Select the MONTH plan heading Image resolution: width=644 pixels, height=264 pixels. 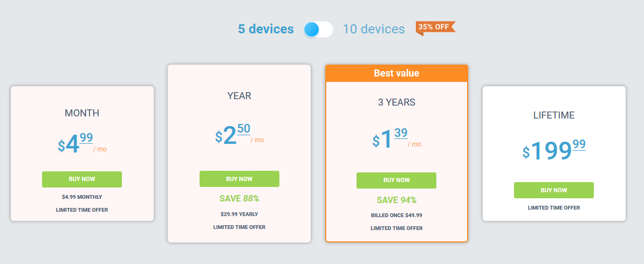(x=82, y=113)
